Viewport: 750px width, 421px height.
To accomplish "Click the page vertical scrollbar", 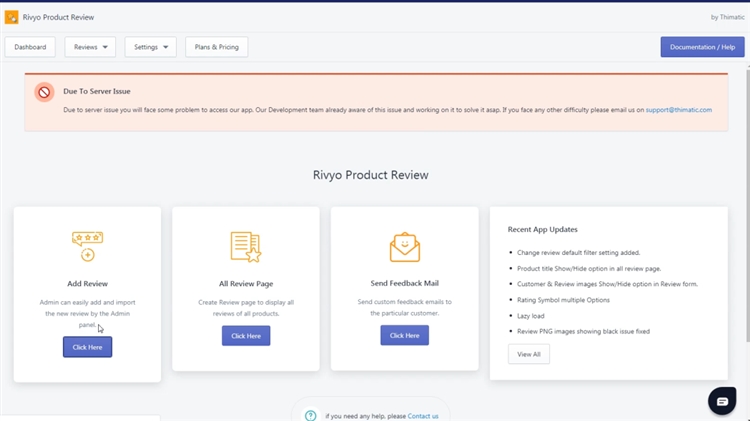I will pyautogui.click(x=748, y=206).
